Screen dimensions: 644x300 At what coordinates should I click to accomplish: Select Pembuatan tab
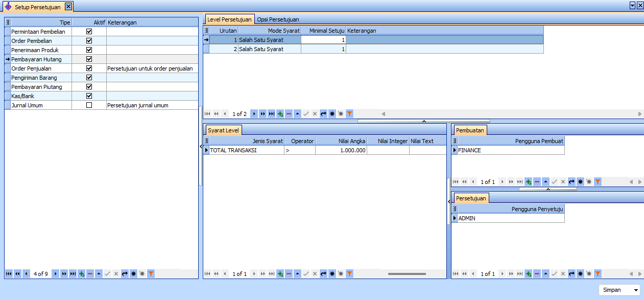point(470,130)
